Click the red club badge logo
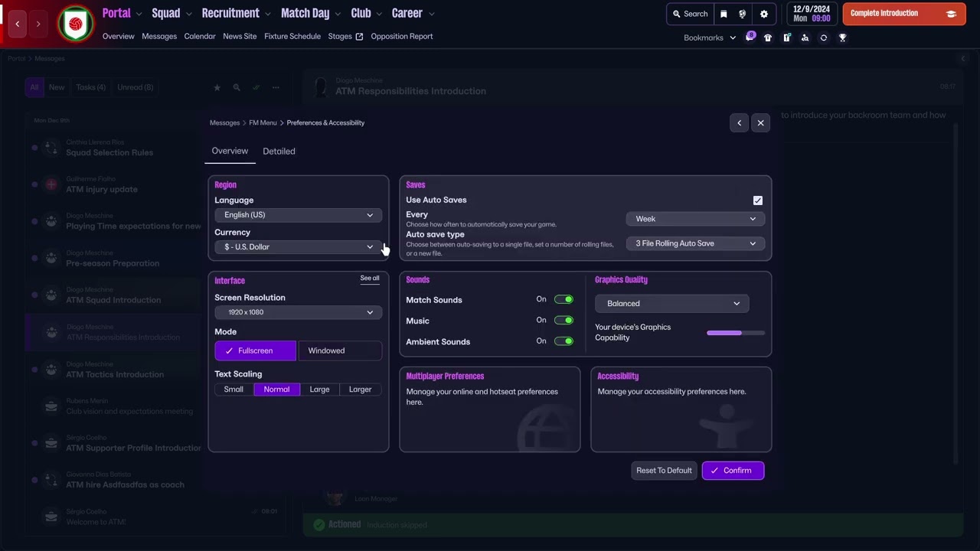Viewport: 980px width, 551px height. [x=75, y=24]
